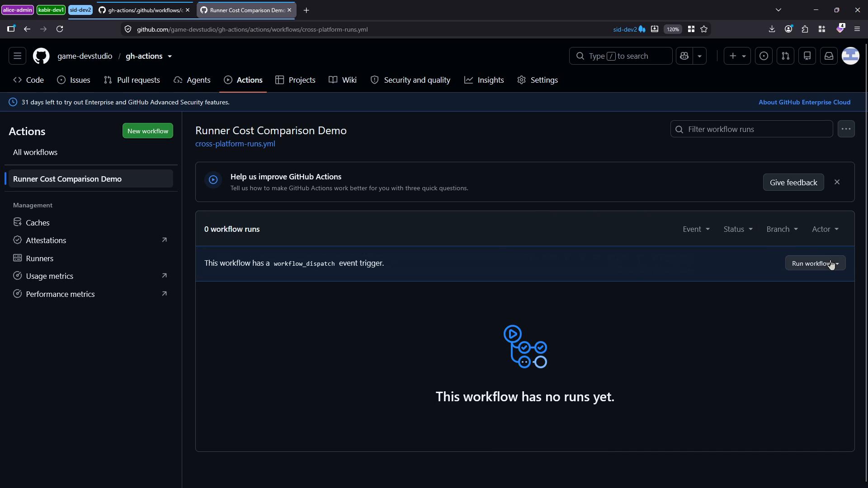Open the issues icon in top bar
This screenshot has width=868, height=488.
pos(764,56)
